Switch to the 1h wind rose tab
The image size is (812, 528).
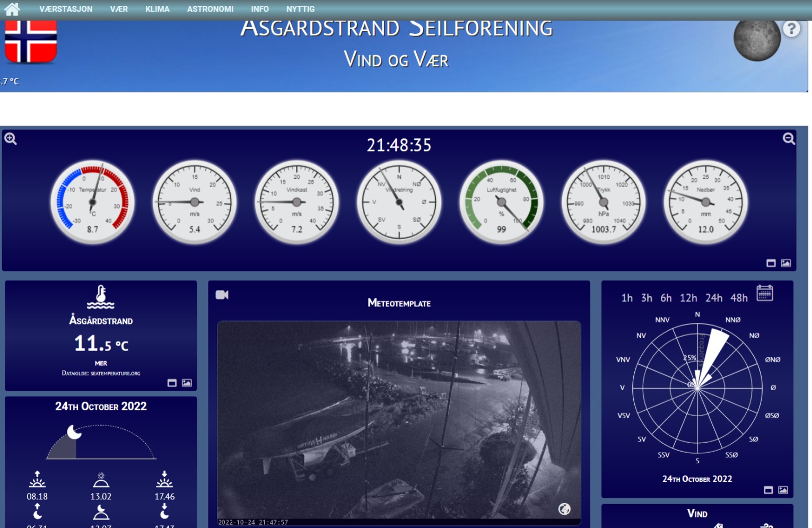click(627, 298)
